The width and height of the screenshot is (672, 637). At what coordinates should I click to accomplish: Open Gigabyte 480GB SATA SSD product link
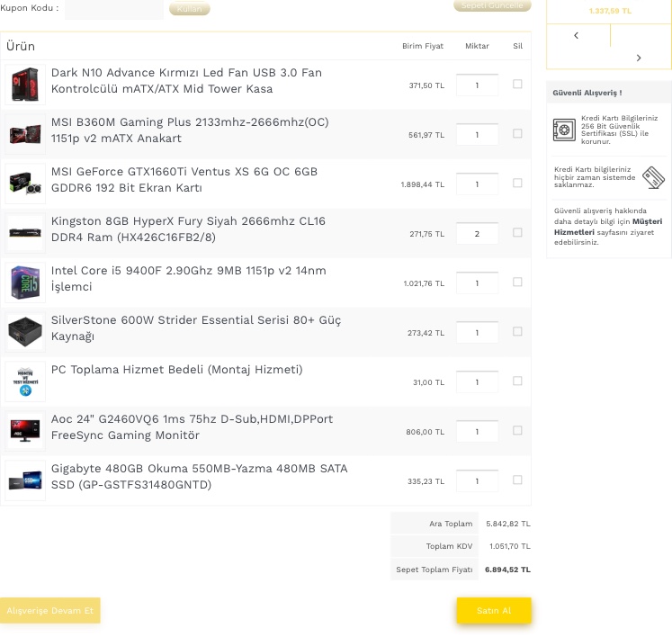(x=200, y=476)
